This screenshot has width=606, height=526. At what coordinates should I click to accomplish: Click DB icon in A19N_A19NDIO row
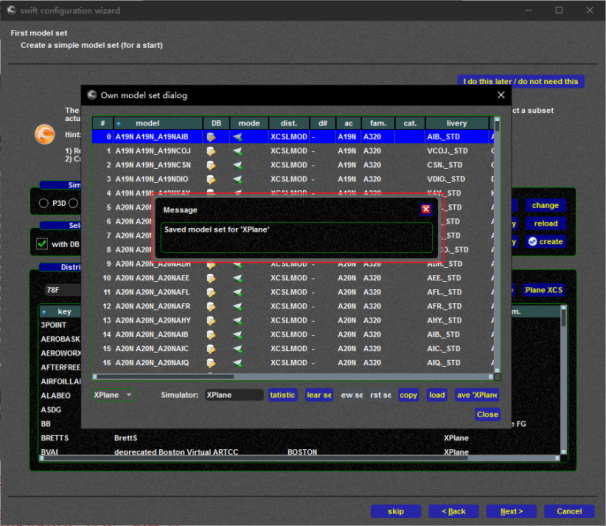point(213,178)
